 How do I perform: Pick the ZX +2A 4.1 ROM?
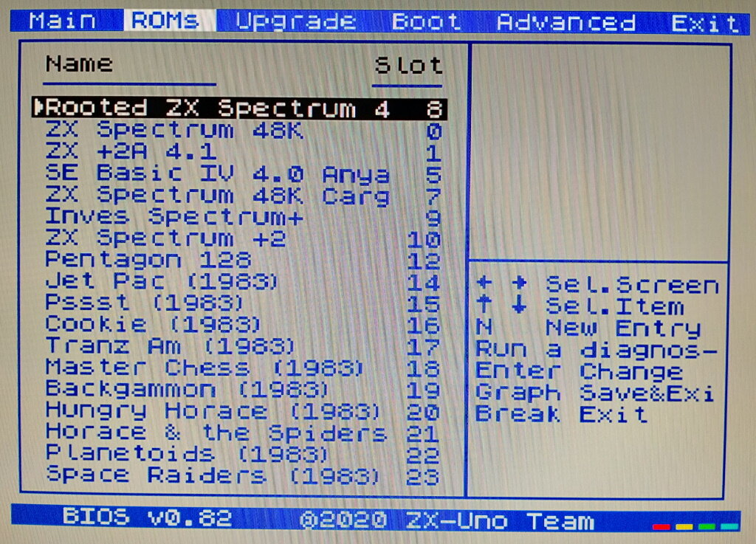(x=244, y=152)
